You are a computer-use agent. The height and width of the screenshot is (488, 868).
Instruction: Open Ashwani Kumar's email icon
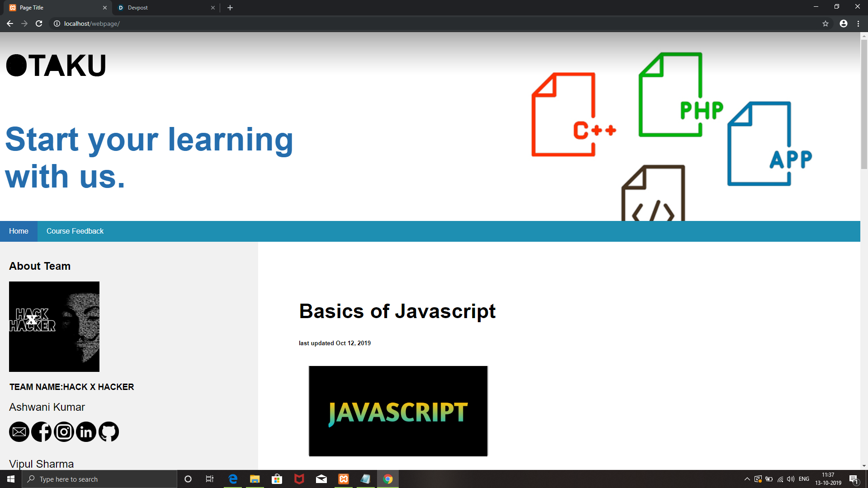[x=19, y=432]
